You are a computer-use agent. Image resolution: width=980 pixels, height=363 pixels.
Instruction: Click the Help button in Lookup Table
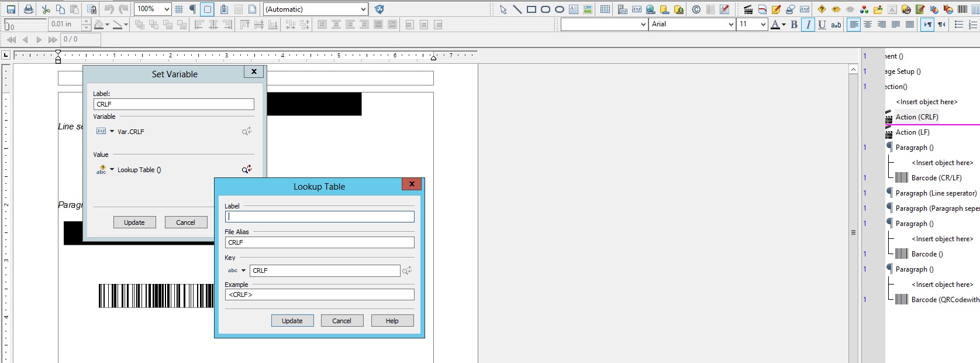(x=392, y=321)
